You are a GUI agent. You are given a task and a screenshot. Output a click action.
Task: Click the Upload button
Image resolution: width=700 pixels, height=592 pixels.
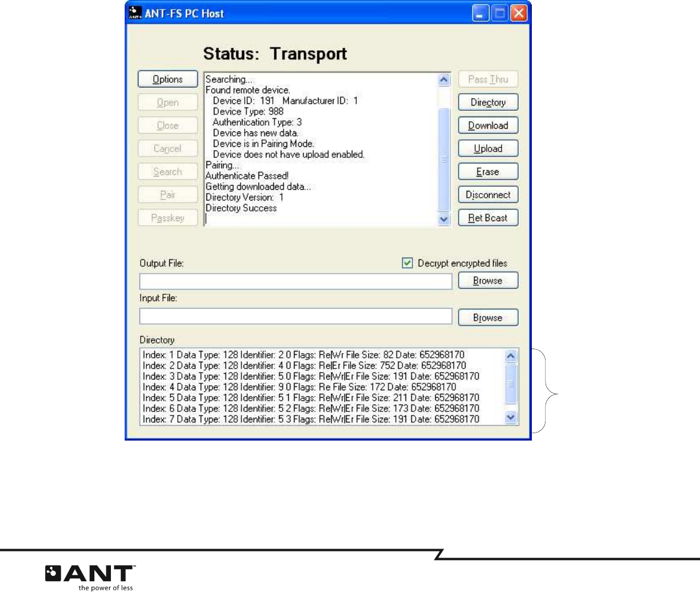click(488, 149)
